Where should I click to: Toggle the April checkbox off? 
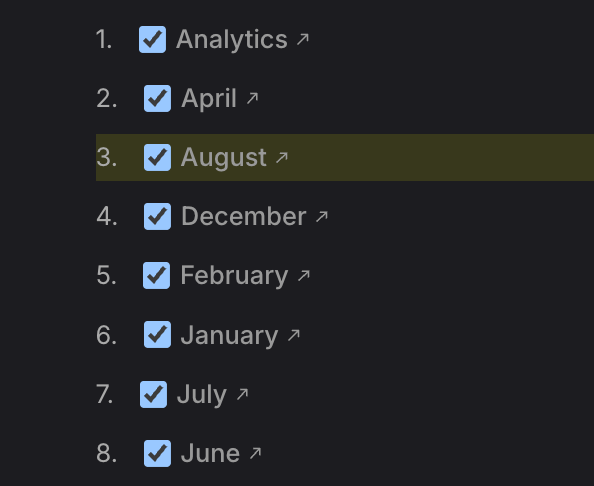pos(157,98)
